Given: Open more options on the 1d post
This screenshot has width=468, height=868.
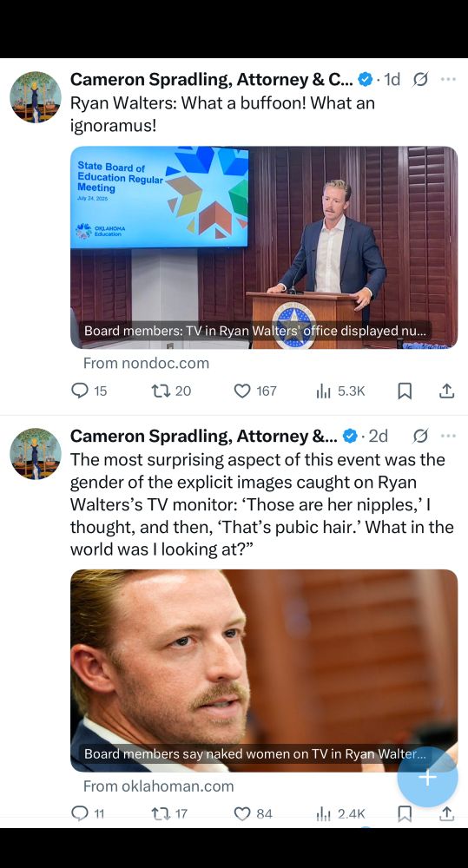Looking at the screenshot, I should click(x=448, y=80).
